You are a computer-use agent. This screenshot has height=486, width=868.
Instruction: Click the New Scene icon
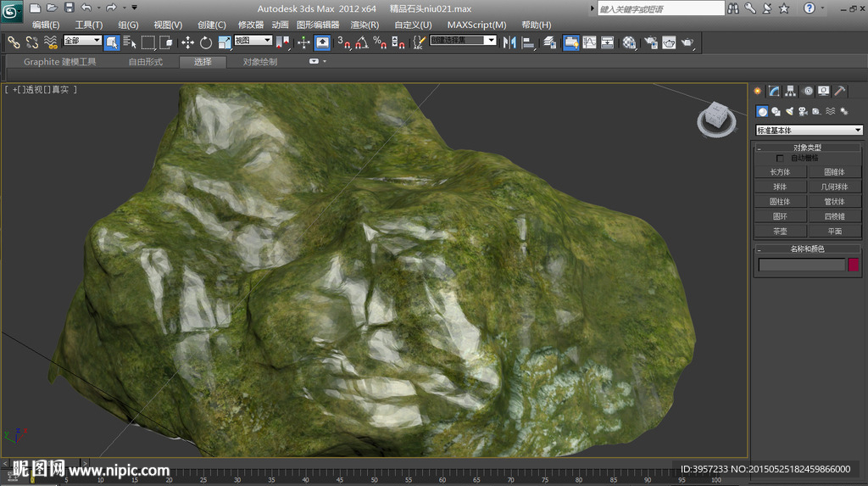pyautogui.click(x=35, y=8)
